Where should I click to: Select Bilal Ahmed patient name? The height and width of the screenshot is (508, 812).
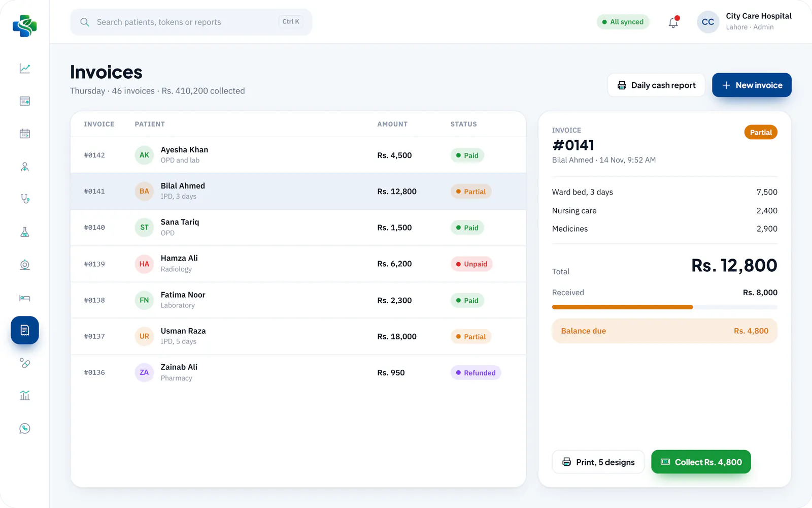click(183, 186)
